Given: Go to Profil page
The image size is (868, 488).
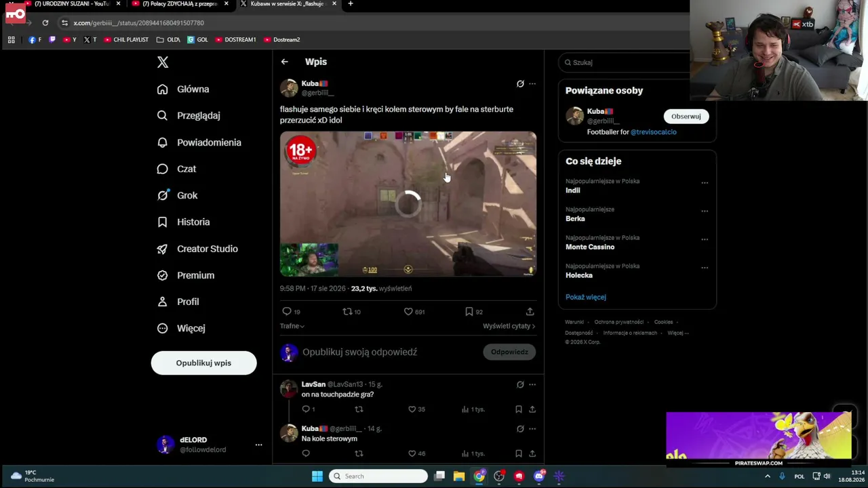Looking at the screenshot, I should point(178,302).
